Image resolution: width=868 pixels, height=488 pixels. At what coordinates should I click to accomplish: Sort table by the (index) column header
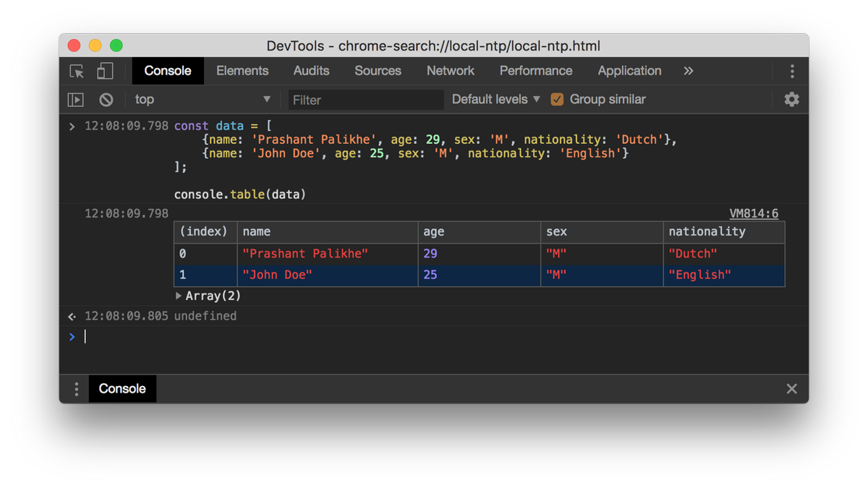click(x=205, y=232)
